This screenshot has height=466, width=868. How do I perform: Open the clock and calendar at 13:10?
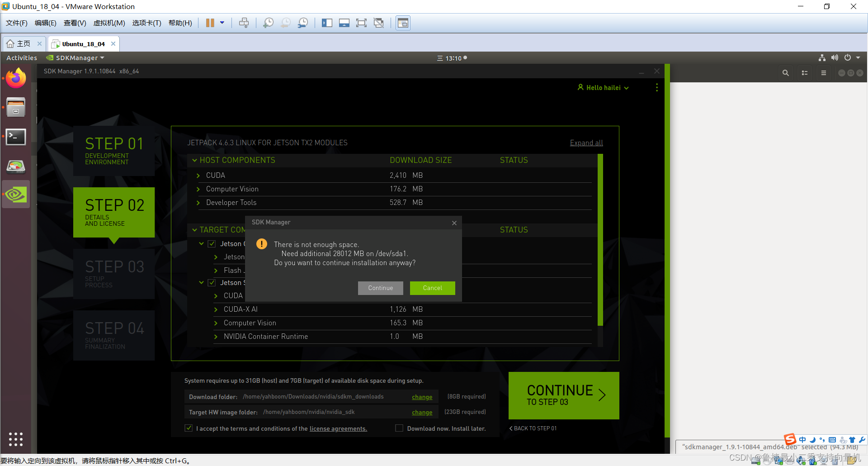pyautogui.click(x=452, y=58)
